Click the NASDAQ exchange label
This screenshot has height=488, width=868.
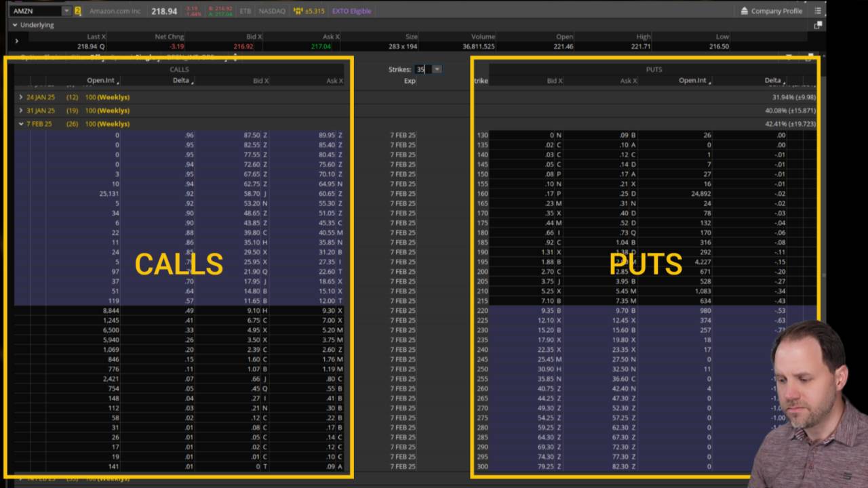pos(272,11)
